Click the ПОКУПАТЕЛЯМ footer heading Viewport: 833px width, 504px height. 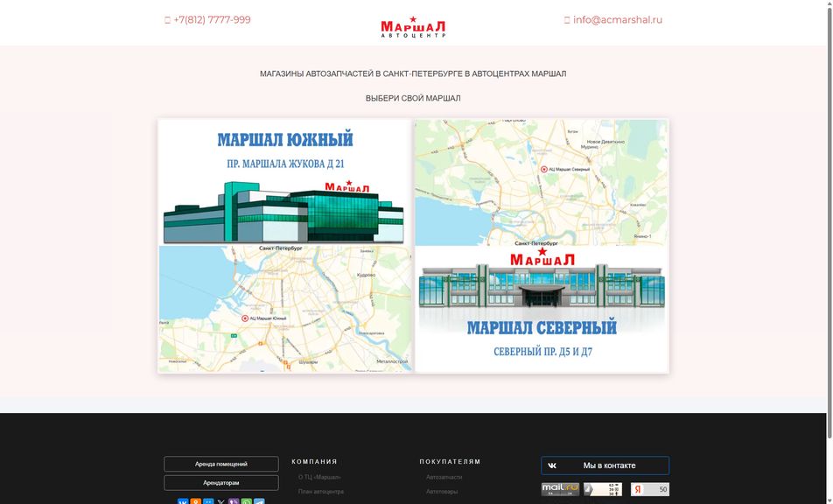(450, 461)
